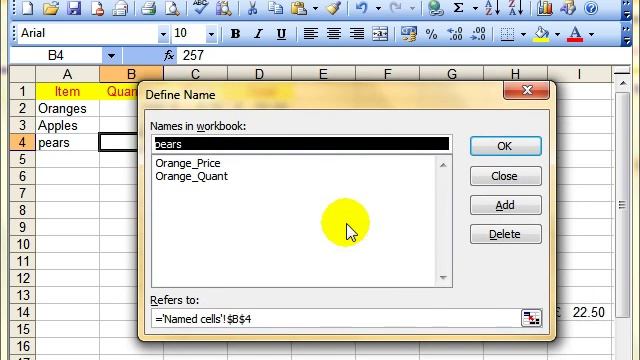Open the Undo history dropdown arrow
640x360 pixels.
(378, 8)
